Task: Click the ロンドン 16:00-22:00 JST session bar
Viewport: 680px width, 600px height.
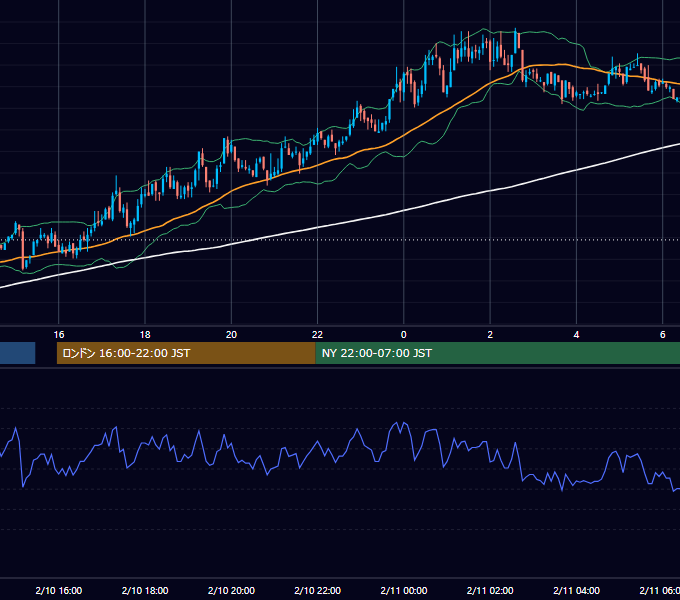Action: pos(186,353)
